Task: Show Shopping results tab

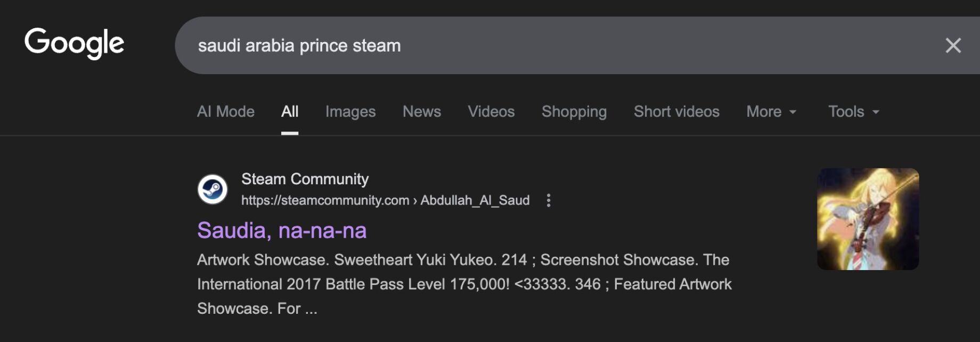Action: 574,111
